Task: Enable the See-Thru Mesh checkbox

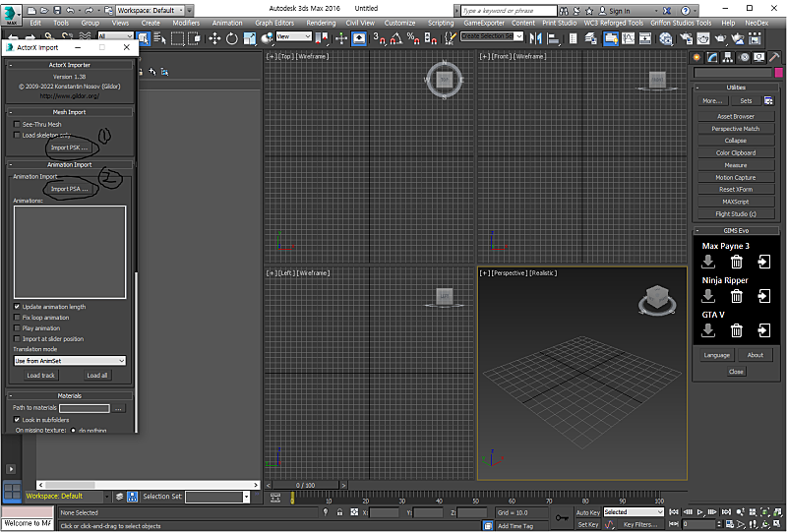Action: point(17,125)
